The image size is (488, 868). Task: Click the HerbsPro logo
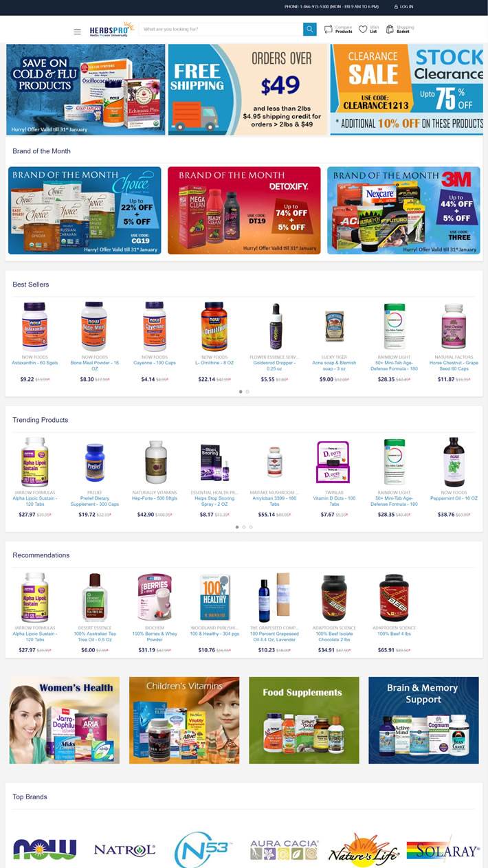110,30
